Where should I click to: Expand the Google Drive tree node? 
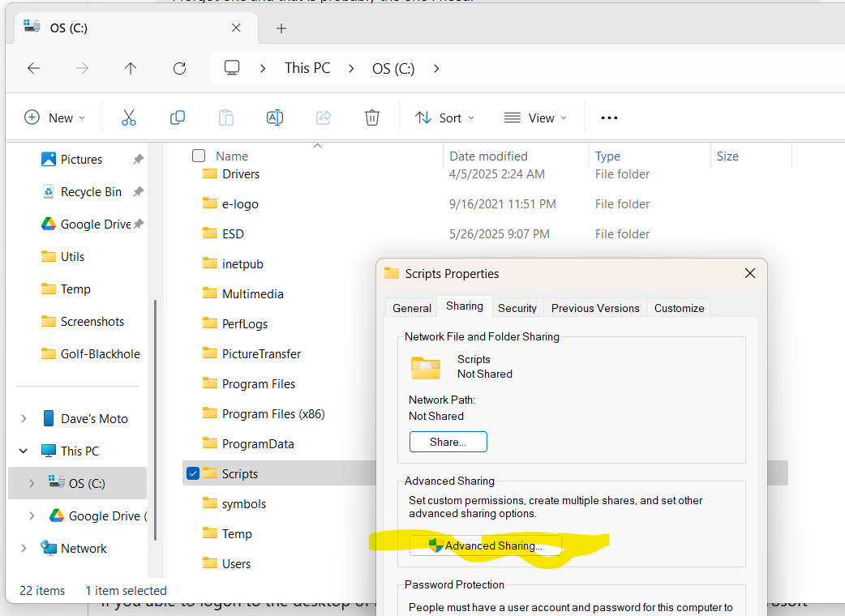click(32, 515)
